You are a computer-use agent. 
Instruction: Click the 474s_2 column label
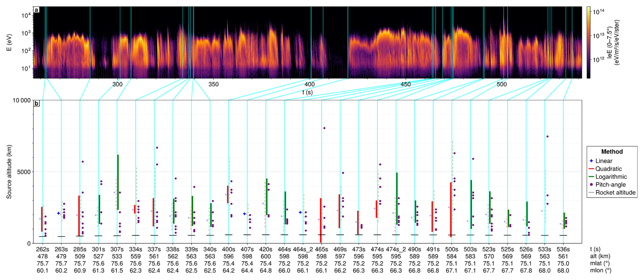coord(396,249)
